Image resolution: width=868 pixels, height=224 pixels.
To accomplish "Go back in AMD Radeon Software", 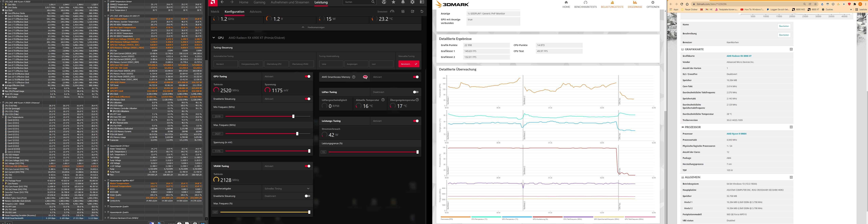I will coord(222,2).
